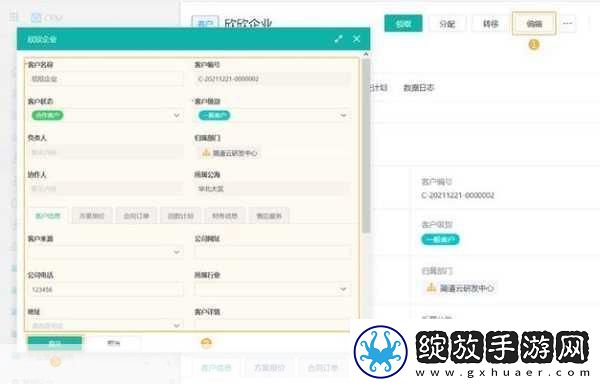Click the 负责人 field
The width and height of the screenshot is (600, 384).
[x=105, y=152]
